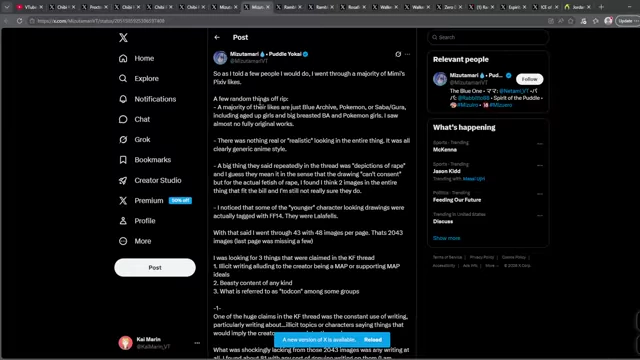Image resolution: width=640 pixels, height=360 pixels.
Task: Open the Jason Kidd trending topic
Action: click(447, 171)
